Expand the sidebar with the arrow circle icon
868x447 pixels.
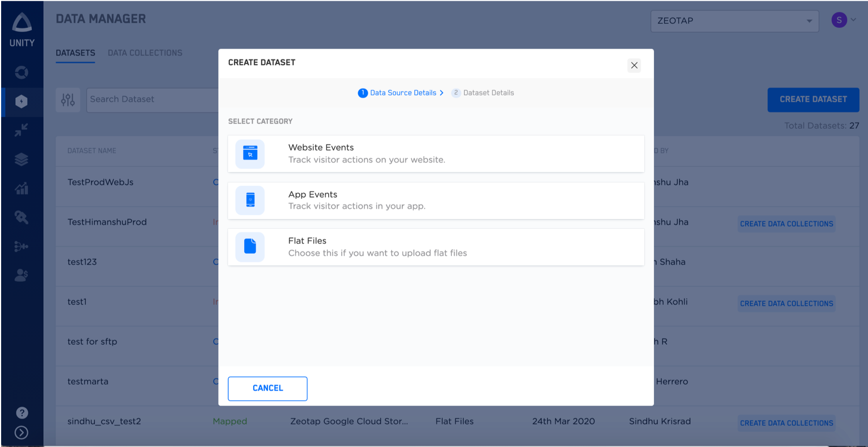click(22, 433)
